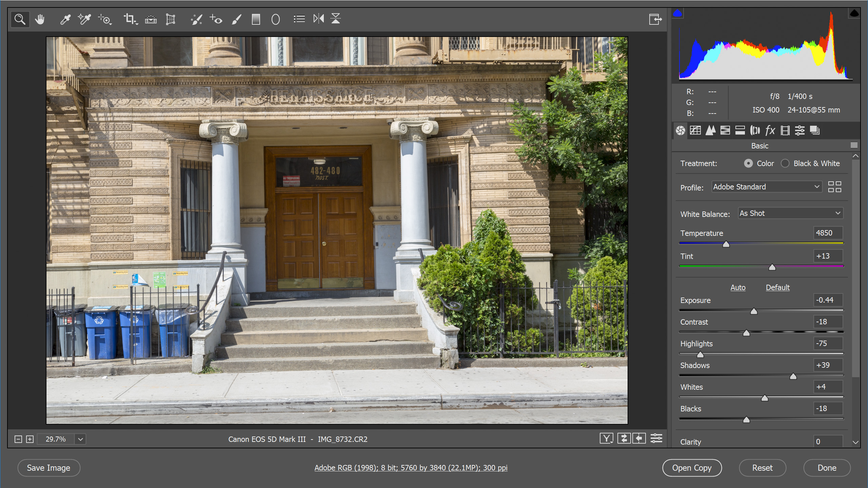Screen dimensions: 868x488
Task: Select the Spot Removal tool
Action: coord(196,19)
